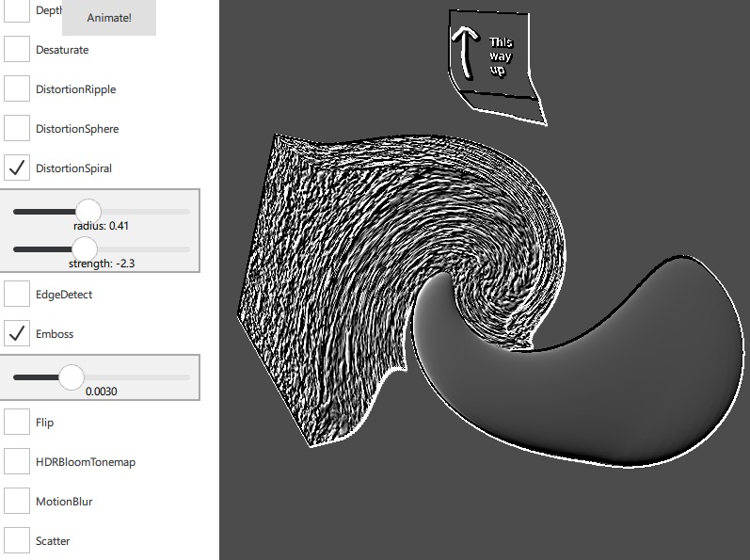Click the 'strength: -2.3' value label
Image resolution: width=750 pixels, height=560 pixels.
tap(101, 264)
